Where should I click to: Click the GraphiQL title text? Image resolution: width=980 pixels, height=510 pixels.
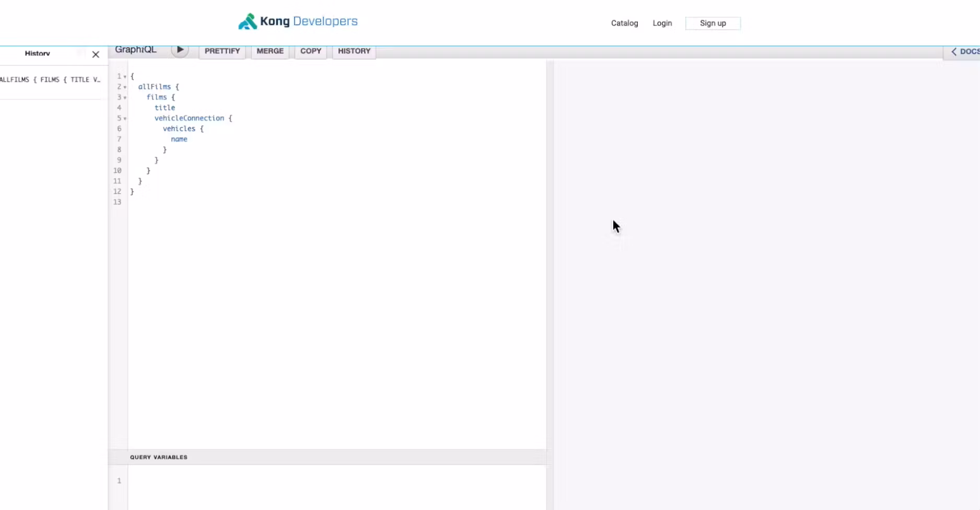(135, 50)
